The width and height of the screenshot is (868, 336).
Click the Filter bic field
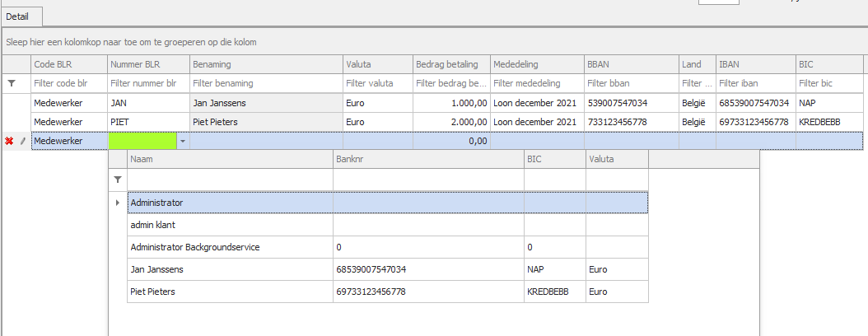click(x=828, y=83)
